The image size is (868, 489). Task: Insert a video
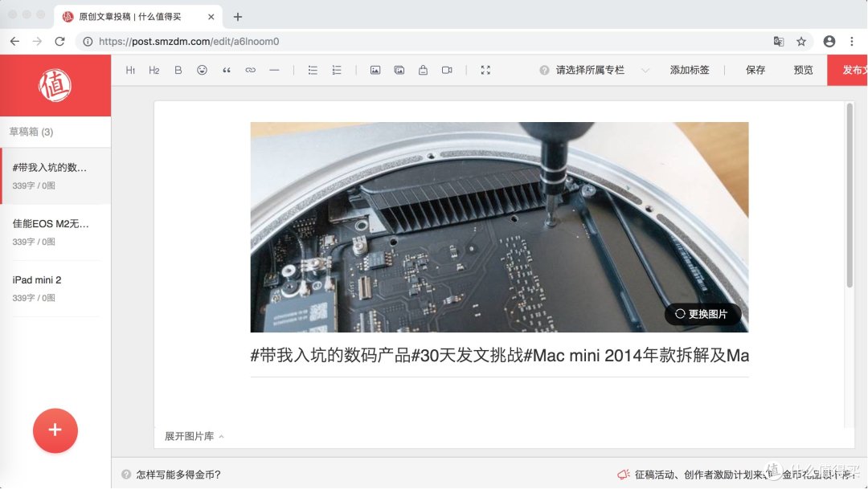tap(447, 70)
